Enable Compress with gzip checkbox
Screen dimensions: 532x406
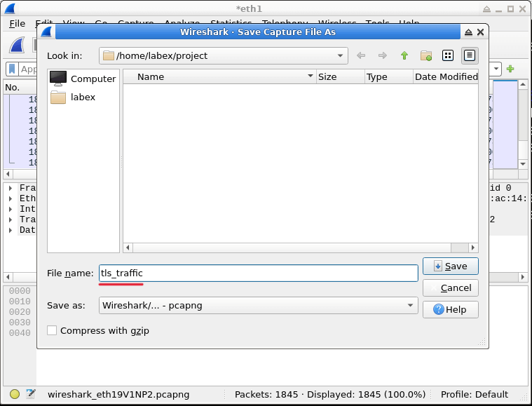point(52,330)
